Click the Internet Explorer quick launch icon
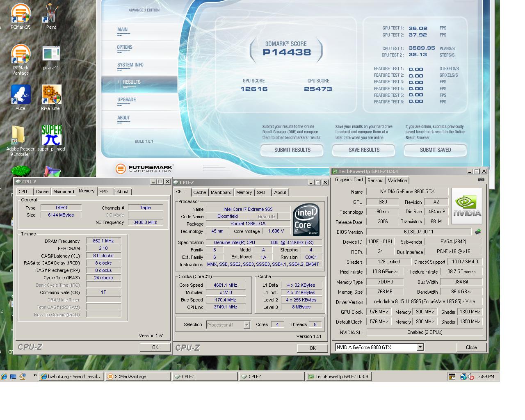This screenshot has width=525, height=420. click(4, 376)
